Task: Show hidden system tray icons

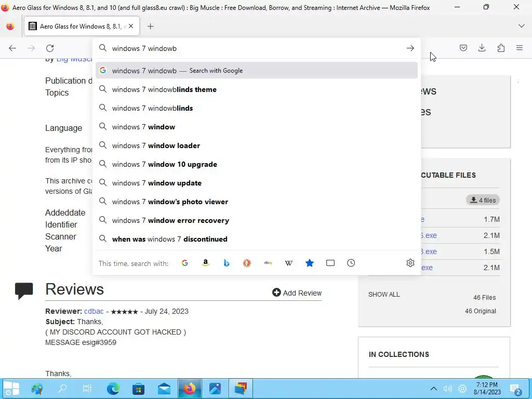Action: pos(434,389)
